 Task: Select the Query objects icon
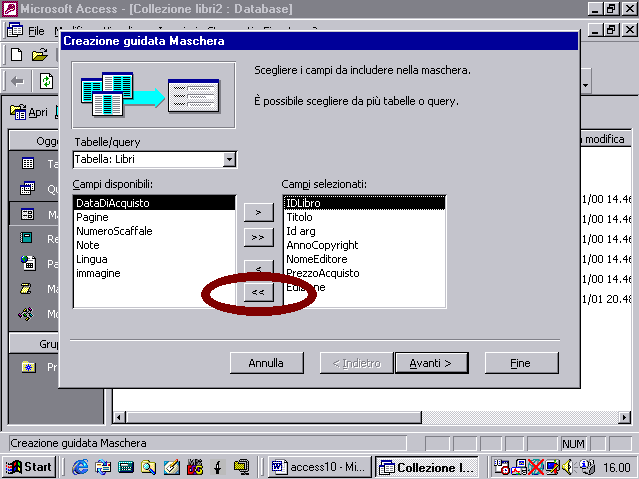27,188
